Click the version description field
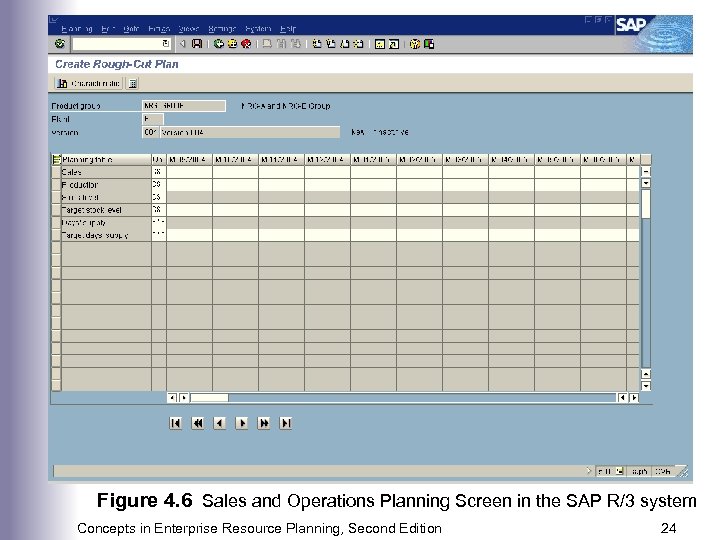720x540 pixels. click(250, 132)
